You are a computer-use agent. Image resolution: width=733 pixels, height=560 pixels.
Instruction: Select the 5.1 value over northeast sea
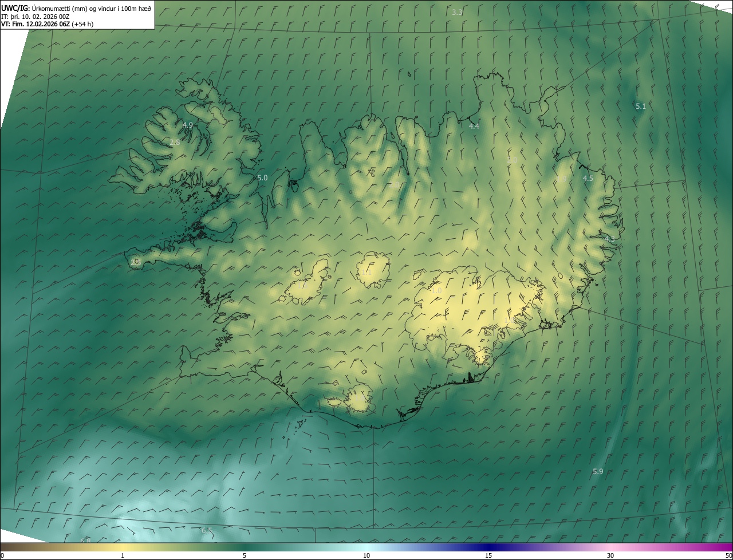pos(640,106)
